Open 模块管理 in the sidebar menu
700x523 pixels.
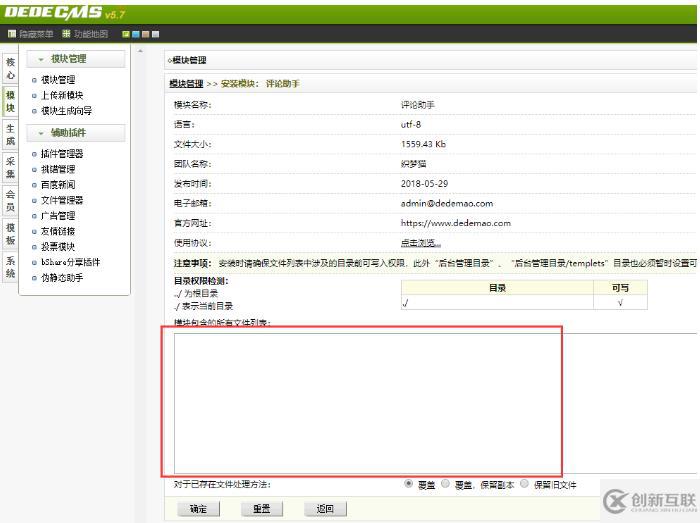58,79
